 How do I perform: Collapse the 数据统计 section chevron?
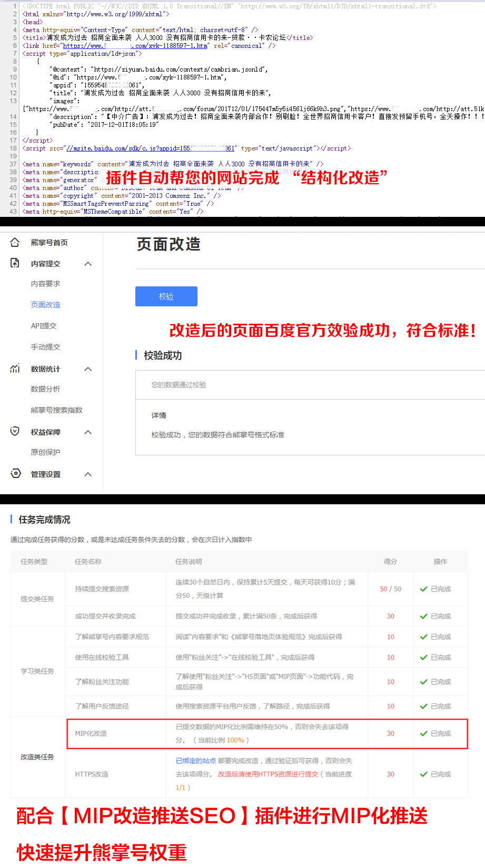coord(88,369)
